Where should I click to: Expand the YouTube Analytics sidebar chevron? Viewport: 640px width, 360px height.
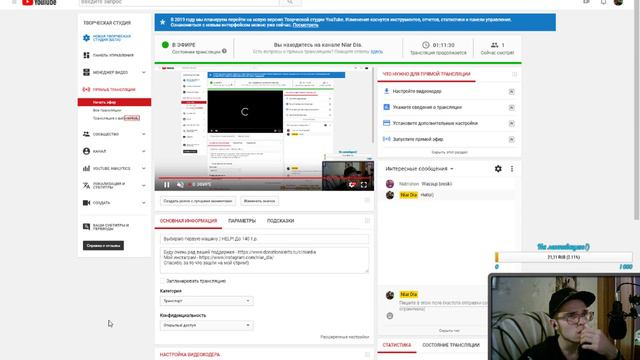coord(144,168)
